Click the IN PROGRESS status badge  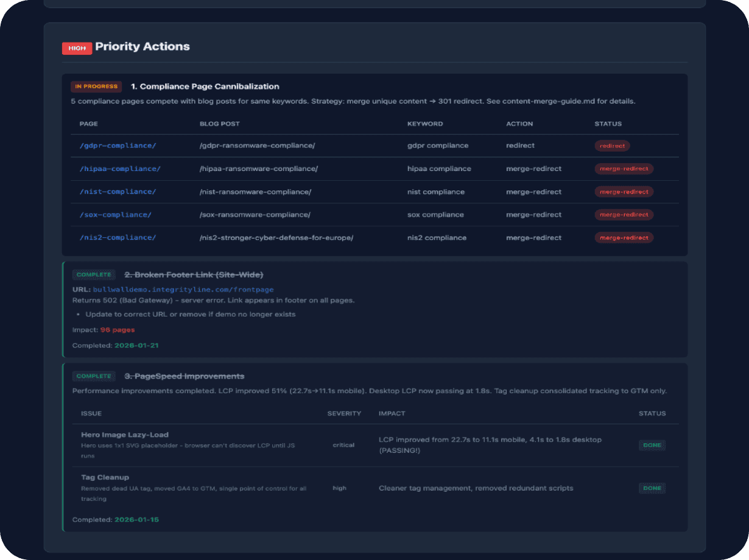96,86
